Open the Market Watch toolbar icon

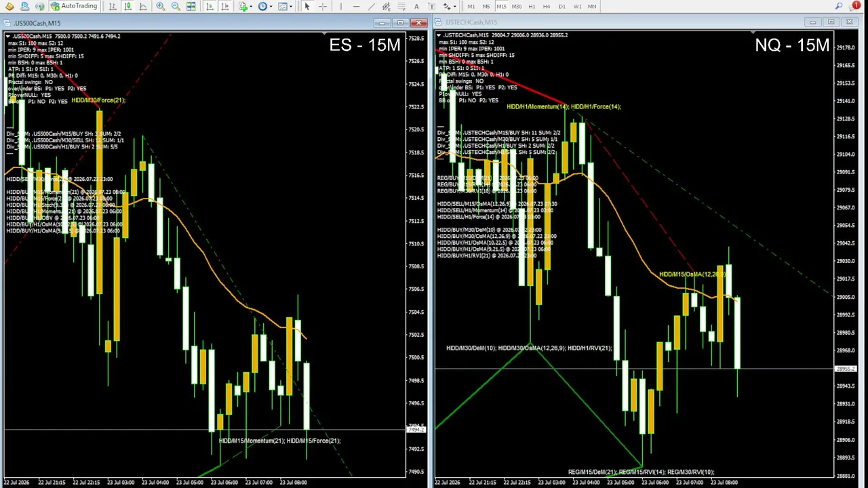tap(9, 6)
